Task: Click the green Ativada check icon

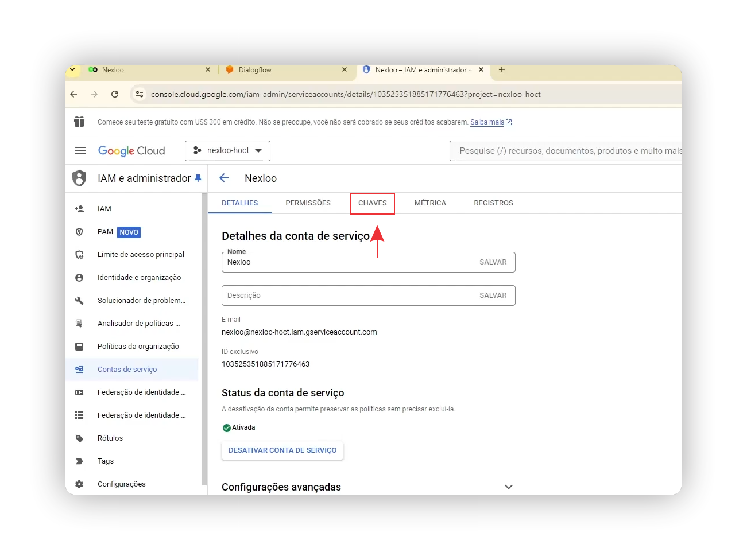Action: [227, 428]
